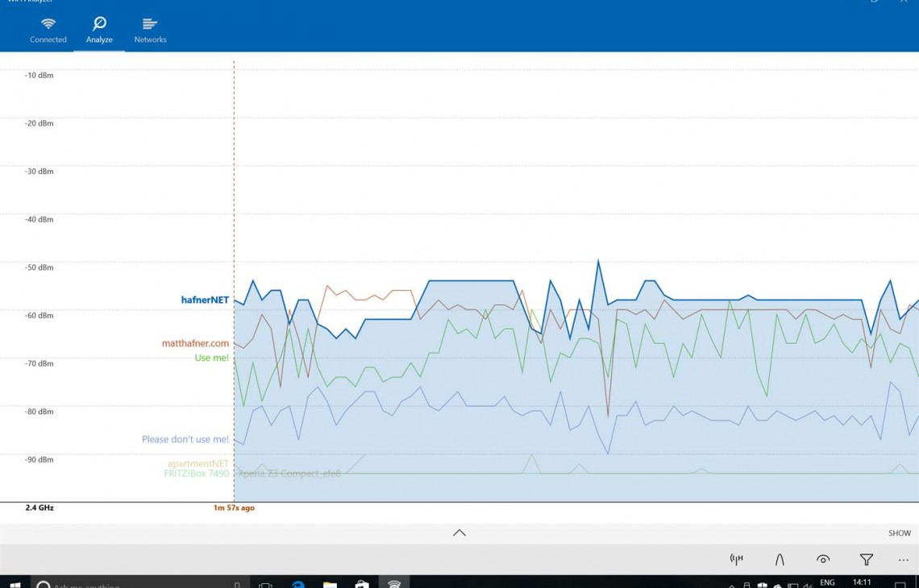This screenshot has width=919, height=588.
Task: Toggle the eye visibility icon
Action: 823,559
